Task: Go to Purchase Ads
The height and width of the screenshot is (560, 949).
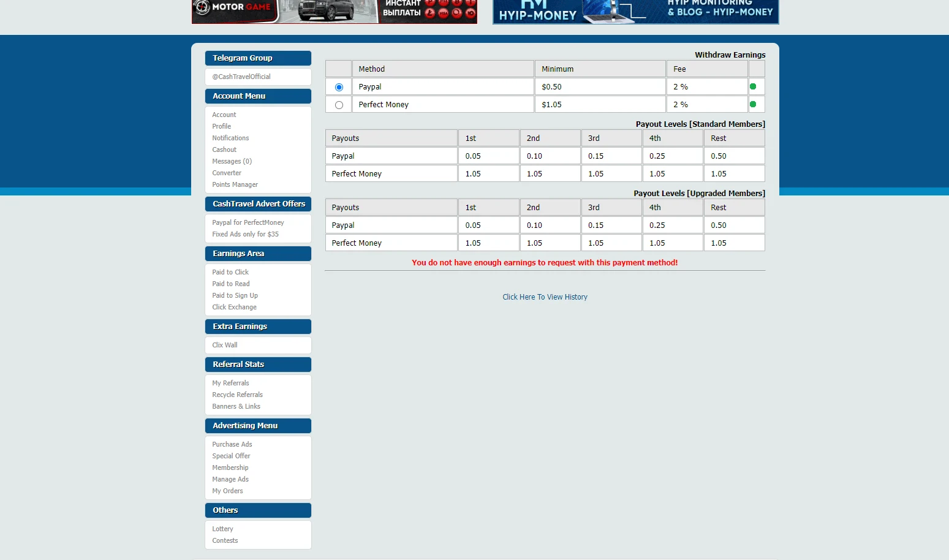Action: [x=232, y=444]
